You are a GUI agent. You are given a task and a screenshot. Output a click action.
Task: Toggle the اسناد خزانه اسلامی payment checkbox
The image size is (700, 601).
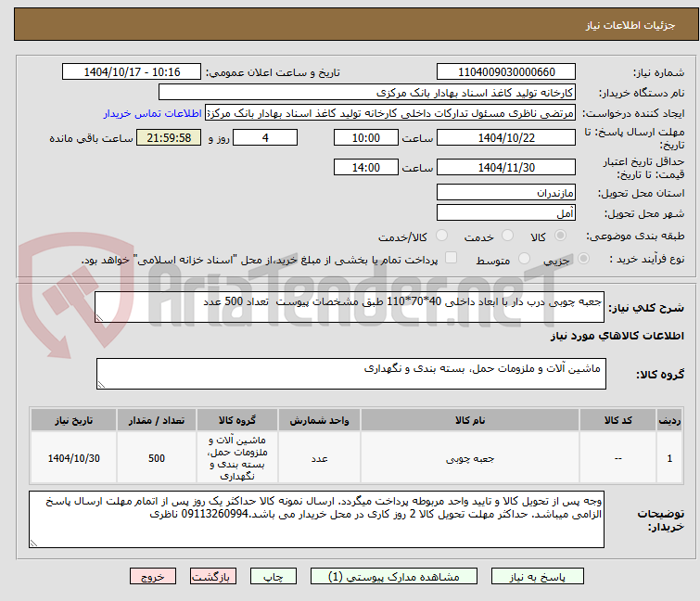click(x=452, y=258)
